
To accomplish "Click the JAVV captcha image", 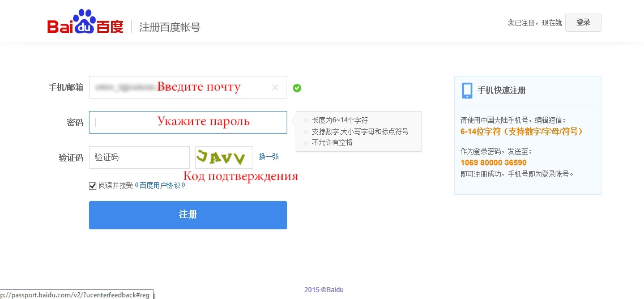I will pyautogui.click(x=224, y=157).
